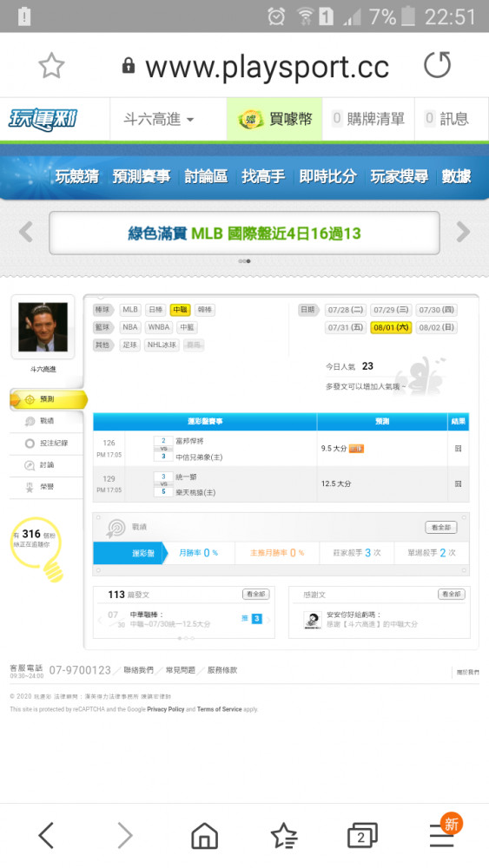Open the 討論區 navigation tab
489x868 pixels.
point(206,176)
